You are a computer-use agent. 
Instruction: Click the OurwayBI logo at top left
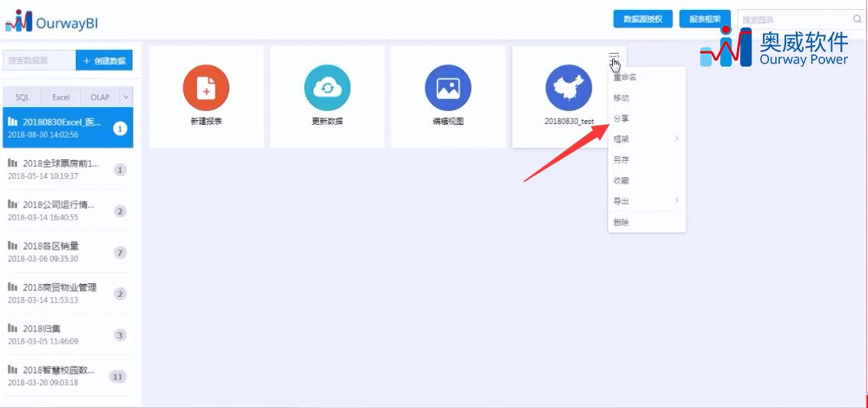(51, 21)
